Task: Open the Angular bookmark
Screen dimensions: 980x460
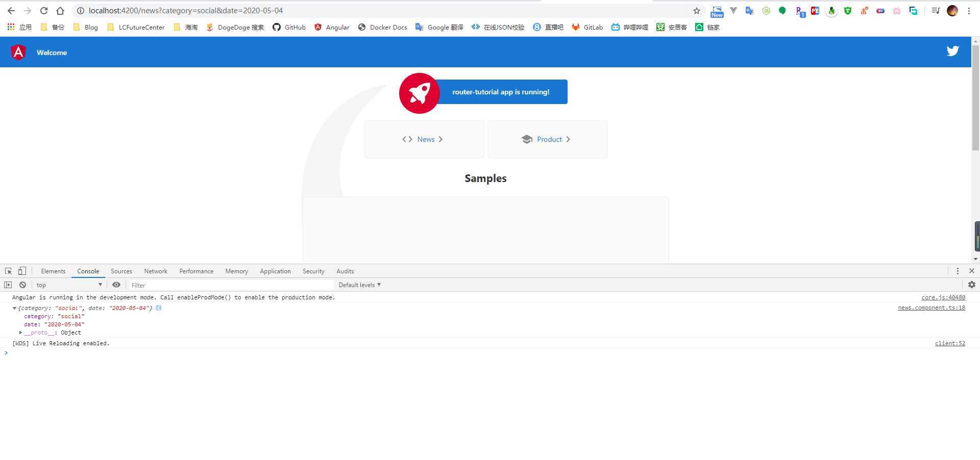Action: point(332,27)
